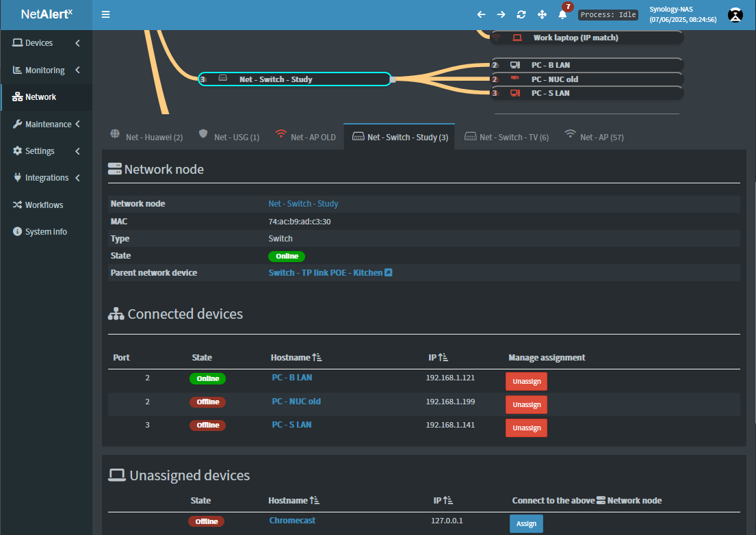756x535 pixels.
Task: Select the Devices icon in the sidebar
Action: 36,43
